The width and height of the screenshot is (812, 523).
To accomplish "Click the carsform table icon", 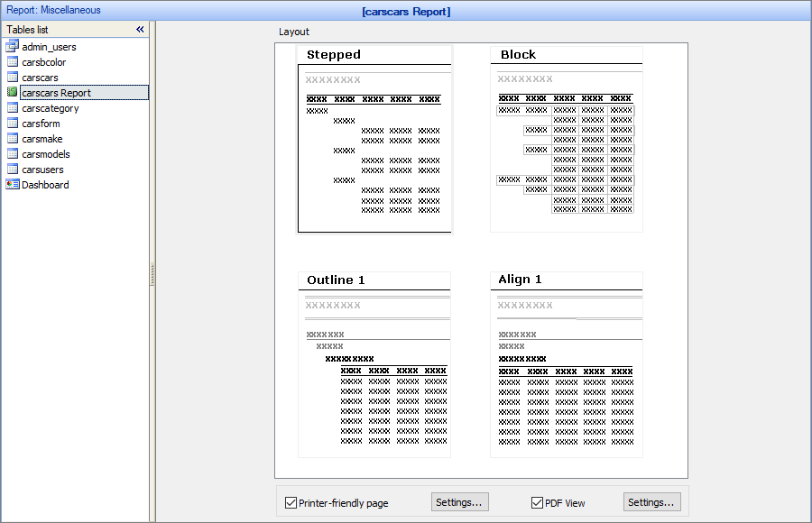I will point(13,124).
